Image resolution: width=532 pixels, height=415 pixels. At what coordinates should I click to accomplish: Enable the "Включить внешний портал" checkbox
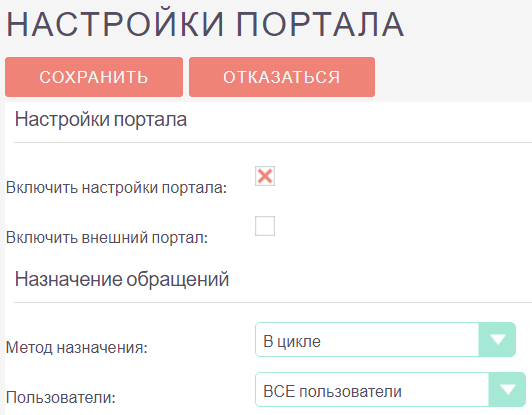click(x=265, y=226)
